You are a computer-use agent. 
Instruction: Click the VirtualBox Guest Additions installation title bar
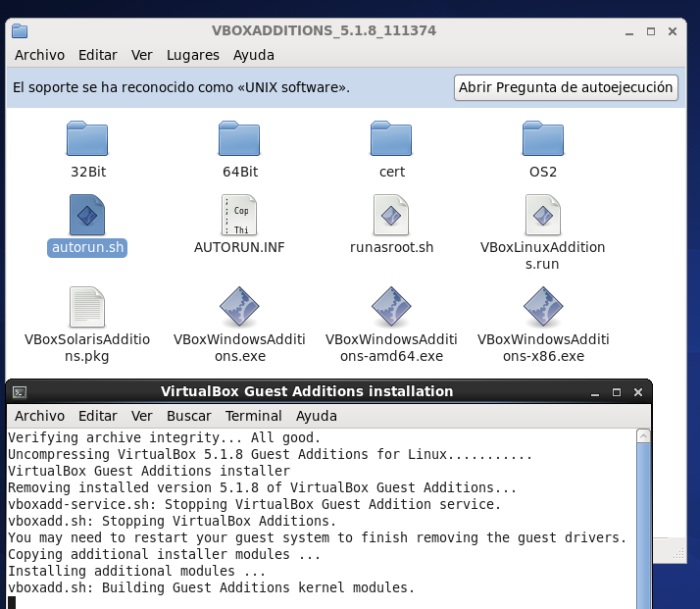pyautogui.click(x=307, y=391)
